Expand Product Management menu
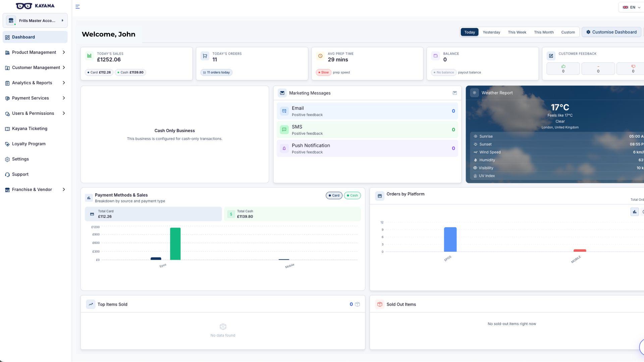644x362 pixels. [x=35, y=52]
